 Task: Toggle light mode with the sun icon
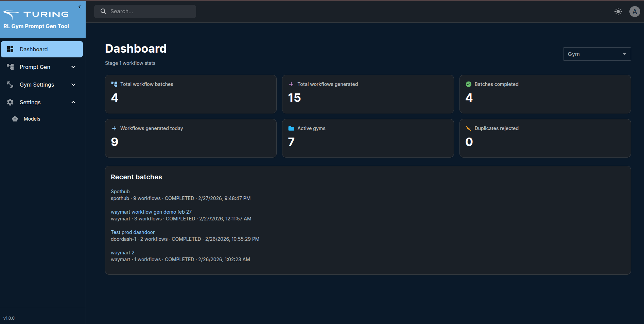618,11
